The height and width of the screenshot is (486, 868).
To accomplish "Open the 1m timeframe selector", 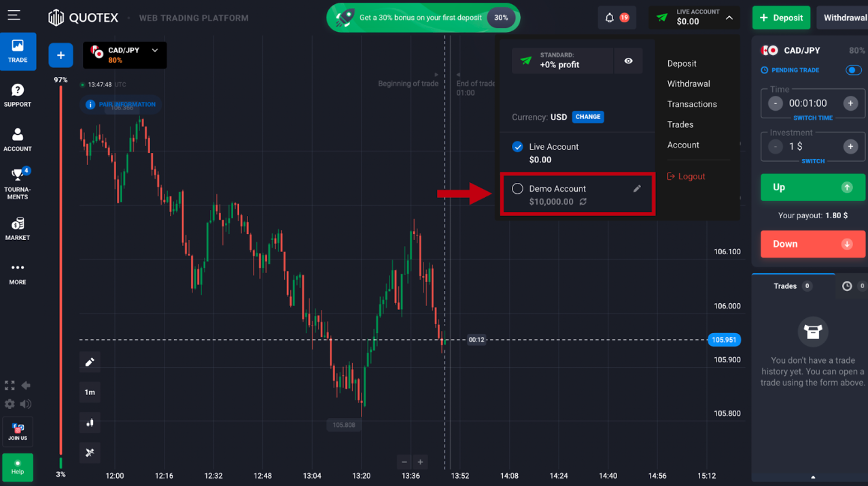I will [x=90, y=392].
